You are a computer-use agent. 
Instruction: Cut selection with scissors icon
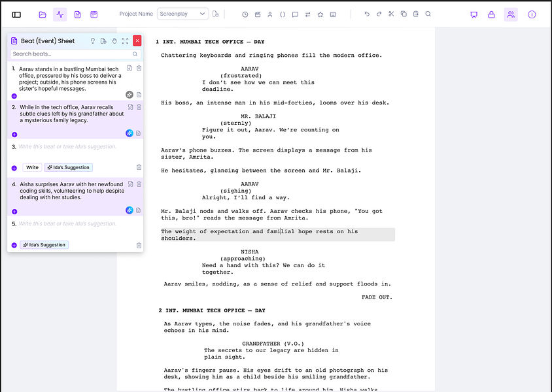(x=391, y=14)
